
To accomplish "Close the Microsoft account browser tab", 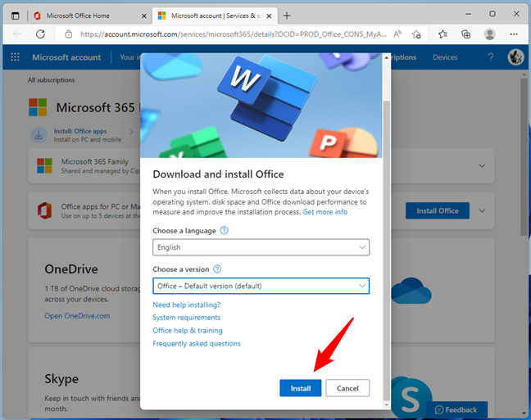I will pos(269,16).
